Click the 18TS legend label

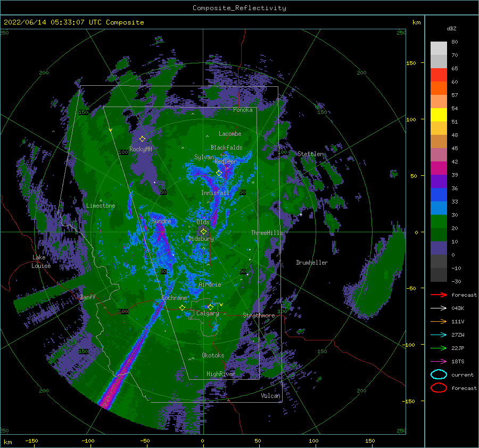pyautogui.click(x=458, y=362)
